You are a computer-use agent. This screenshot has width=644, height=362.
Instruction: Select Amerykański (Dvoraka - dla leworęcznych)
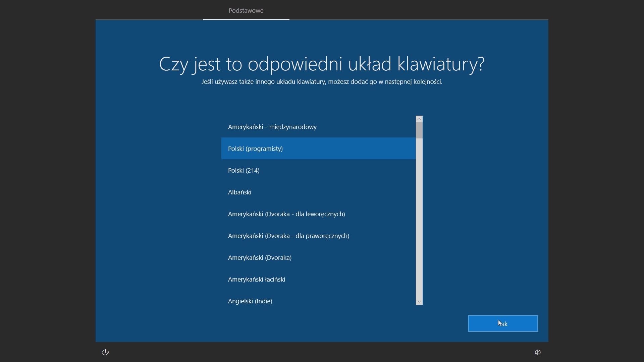point(319,214)
